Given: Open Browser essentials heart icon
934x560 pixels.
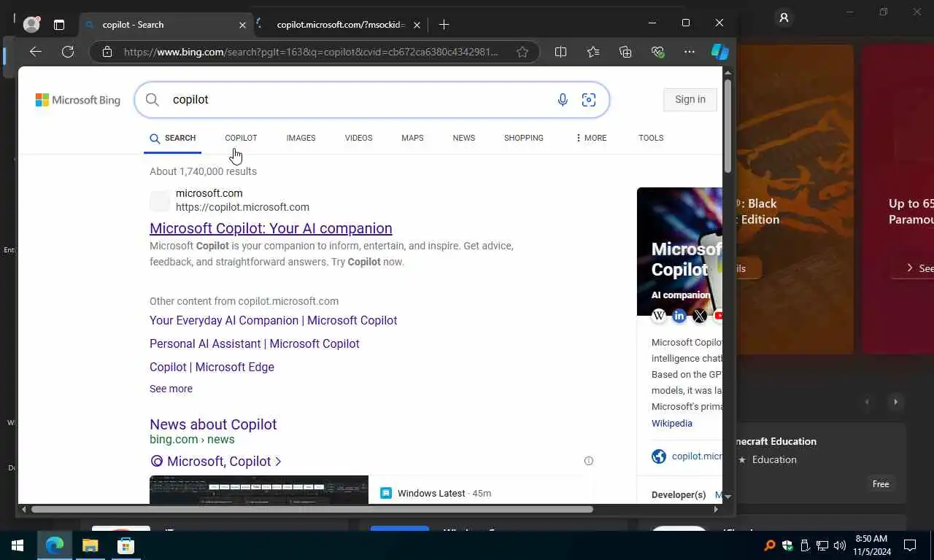Looking at the screenshot, I should pyautogui.click(x=657, y=52).
